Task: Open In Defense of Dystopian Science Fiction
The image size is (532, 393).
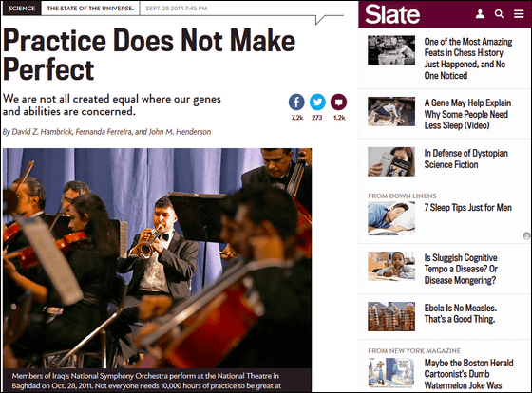Action: (x=465, y=159)
